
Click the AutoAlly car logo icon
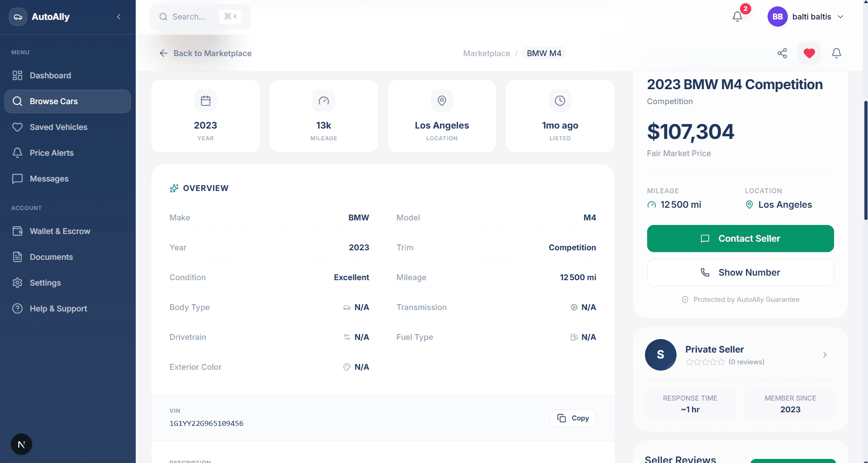(18, 17)
